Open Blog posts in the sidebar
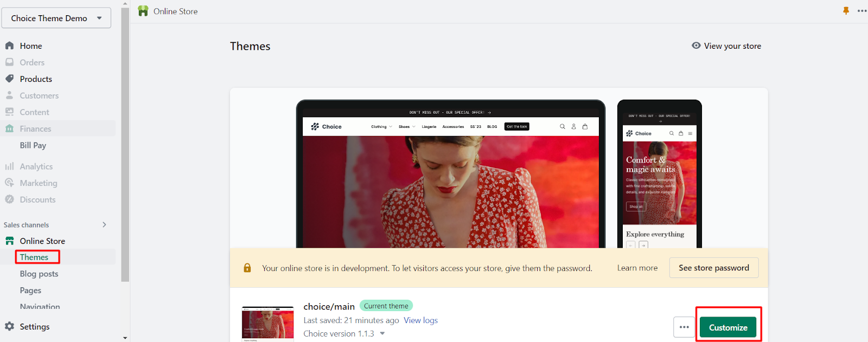Screen dimensions: 868x342 (x=39, y=274)
